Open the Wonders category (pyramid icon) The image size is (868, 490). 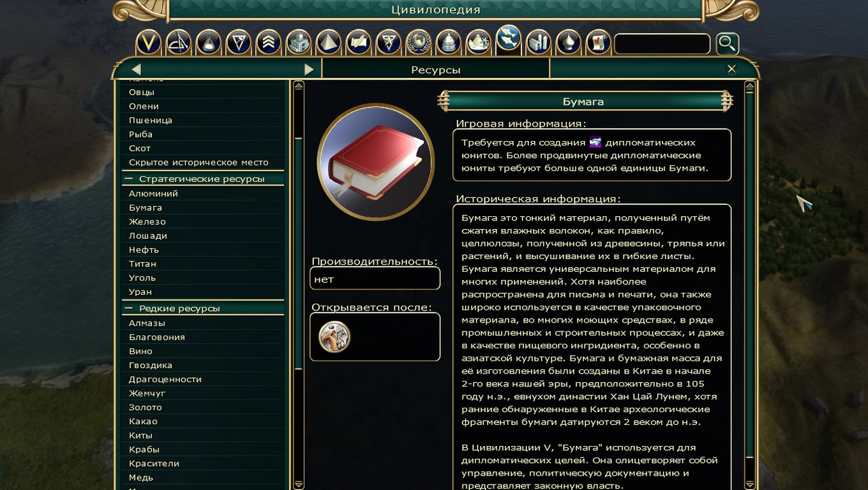[x=328, y=43]
